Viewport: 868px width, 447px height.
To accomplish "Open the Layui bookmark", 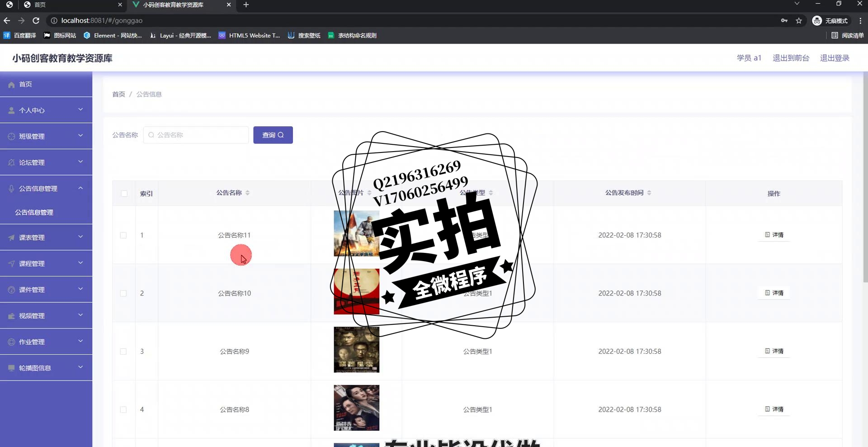I will tap(180, 35).
